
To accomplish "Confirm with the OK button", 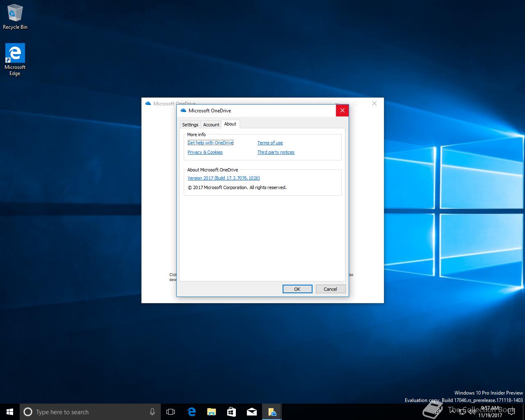I will pyautogui.click(x=297, y=289).
